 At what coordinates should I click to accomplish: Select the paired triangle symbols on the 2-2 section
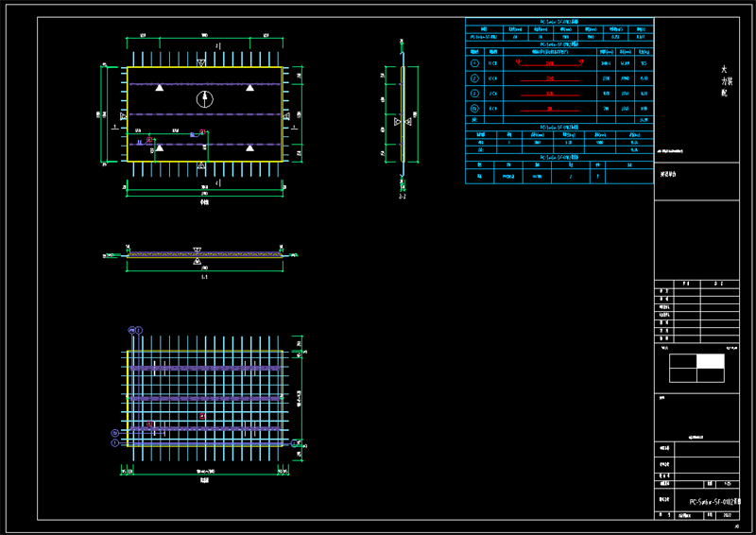click(x=403, y=122)
